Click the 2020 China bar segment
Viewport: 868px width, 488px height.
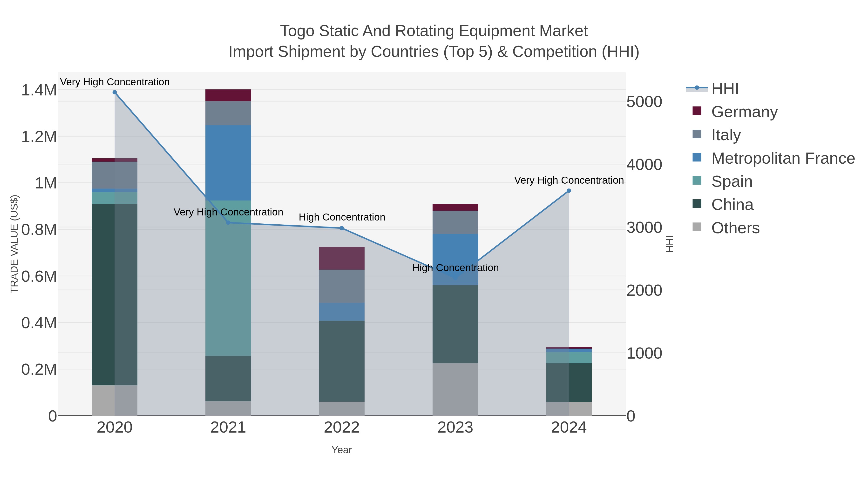click(115, 295)
